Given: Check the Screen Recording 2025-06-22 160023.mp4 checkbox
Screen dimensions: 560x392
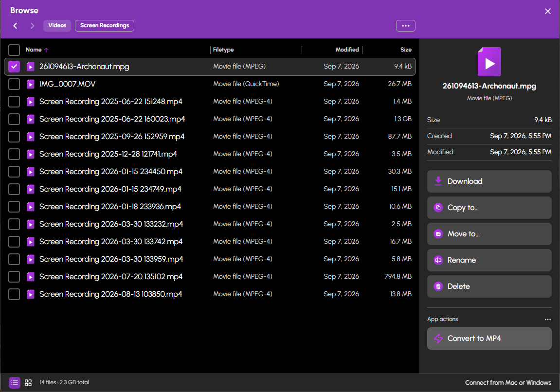Looking at the screenshot, I should coord(14,119).
